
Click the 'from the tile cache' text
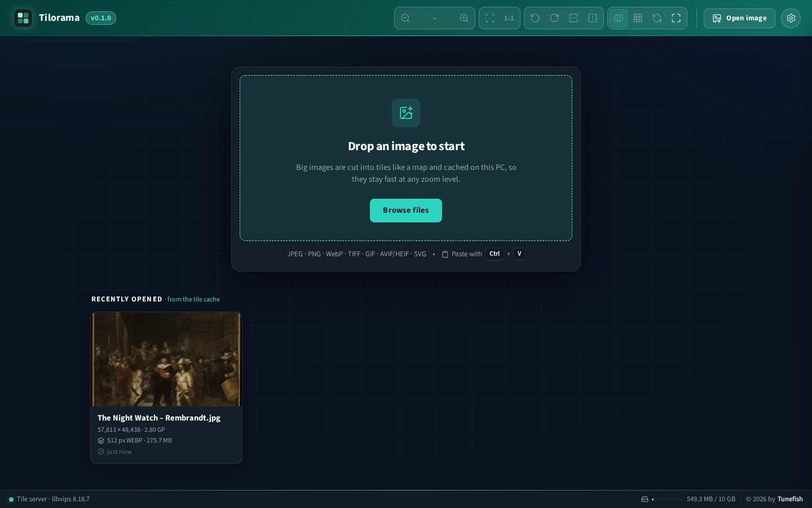click(x=193, y=299)
